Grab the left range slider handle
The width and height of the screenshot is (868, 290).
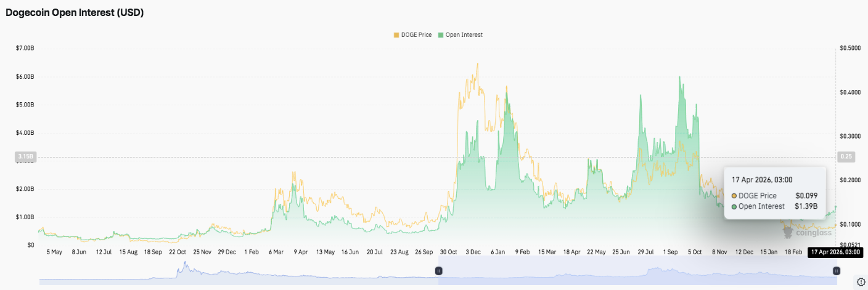(x=438, y=270)
